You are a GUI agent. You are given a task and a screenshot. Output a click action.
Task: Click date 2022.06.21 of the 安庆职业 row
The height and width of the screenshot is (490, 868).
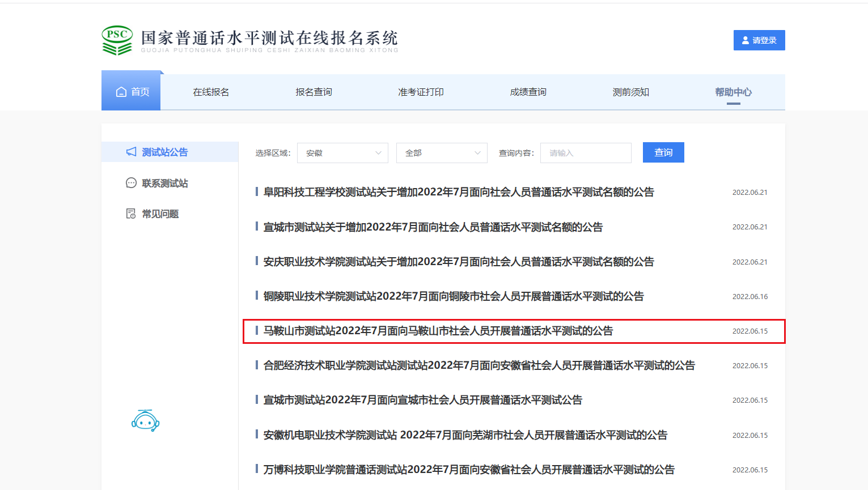pos(750,262)
